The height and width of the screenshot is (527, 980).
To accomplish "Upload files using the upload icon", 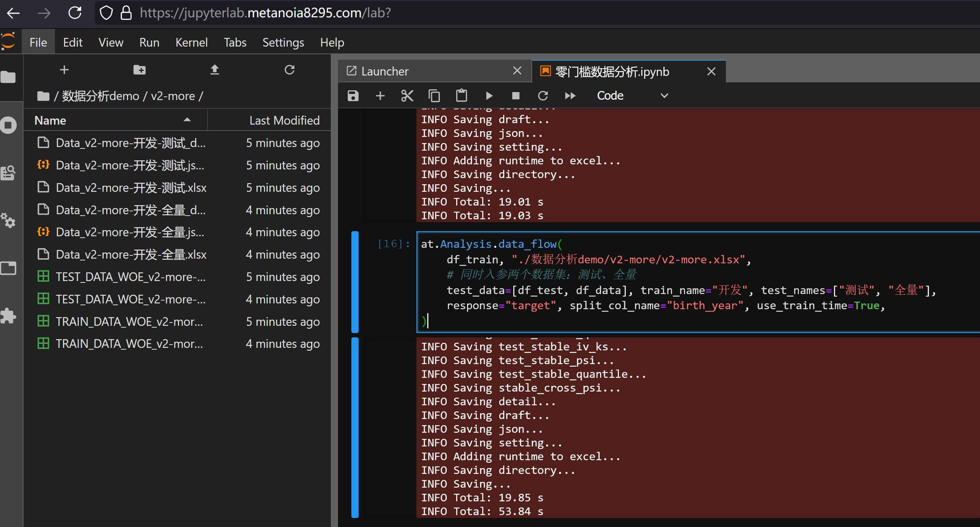I will [x=215, y=70].
